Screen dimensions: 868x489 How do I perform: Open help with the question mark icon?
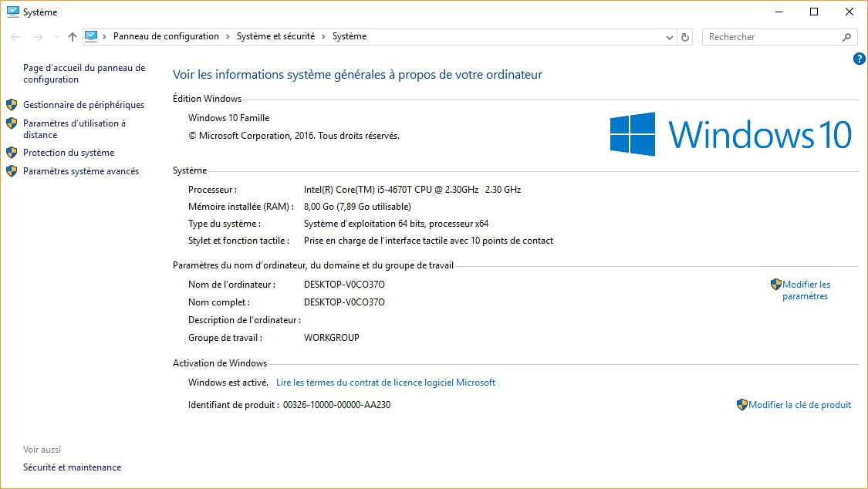coord(860,59)
